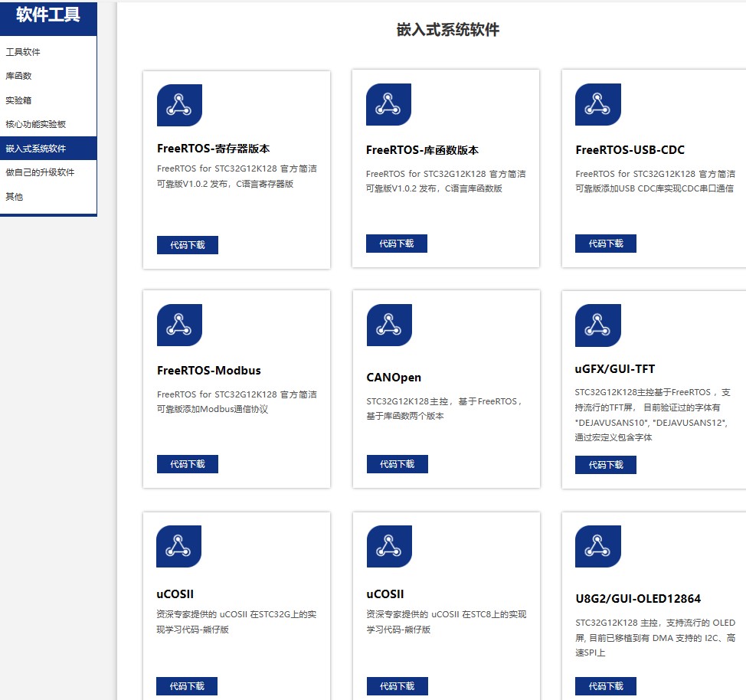Click the FreeRTOS-寄存器版本 title
The width and height of the screenshot is (746, 700).
[x=213, y=149]
